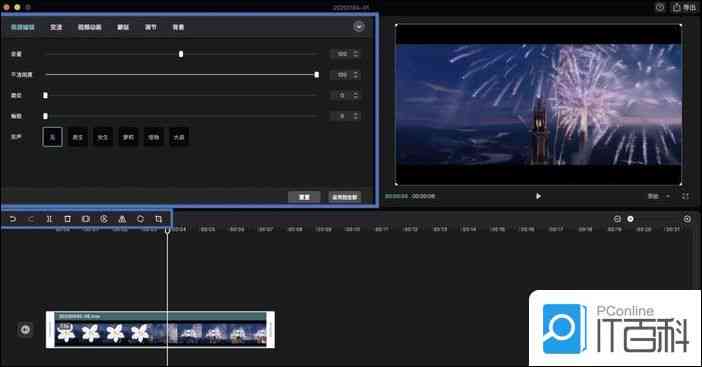
Task: Click the redo arrow in timeline toolbar
Action: (31, 219)
